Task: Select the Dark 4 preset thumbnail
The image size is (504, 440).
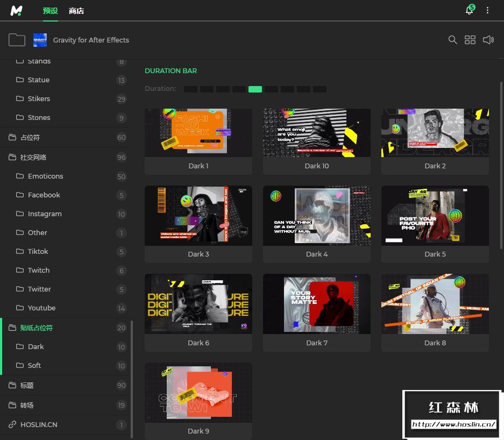Action: tap(316, 215)
